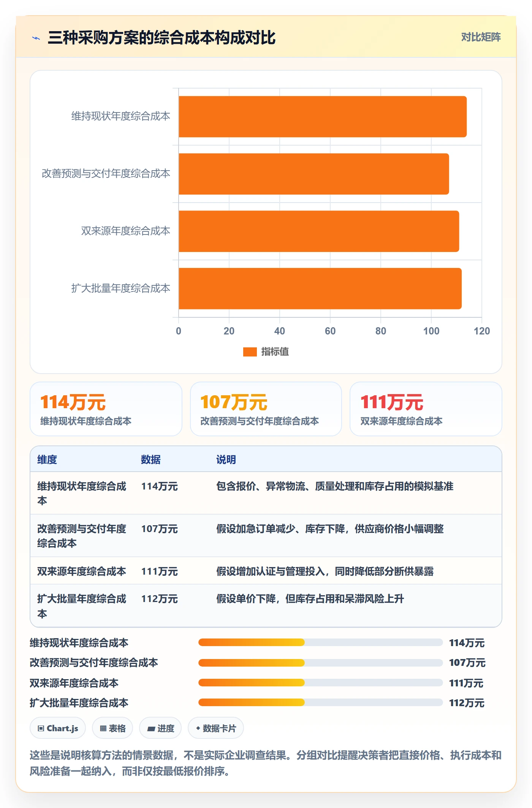532x808 pixels.
Task: Click the 维度 column header
Action: click(x=47, y=459)
